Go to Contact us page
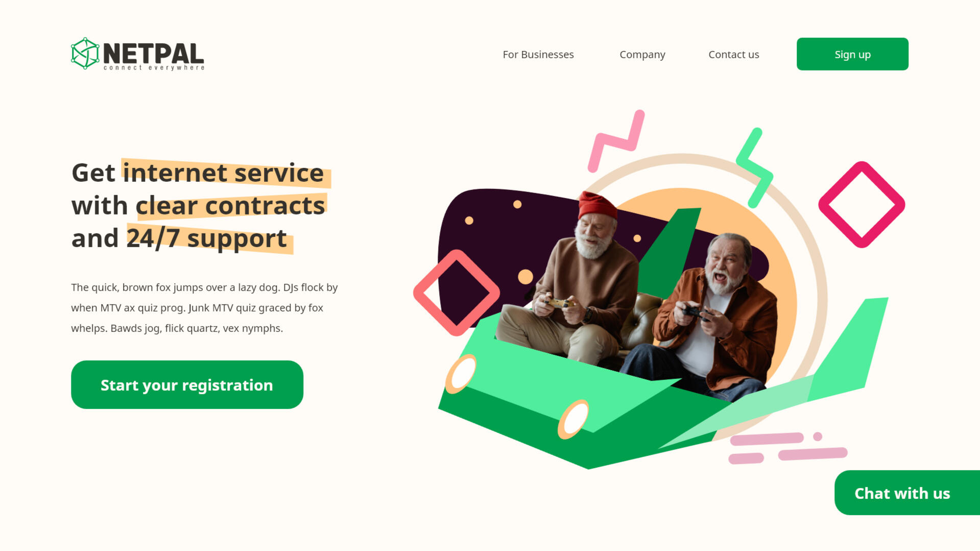The image size is (980, 551). 733,55
